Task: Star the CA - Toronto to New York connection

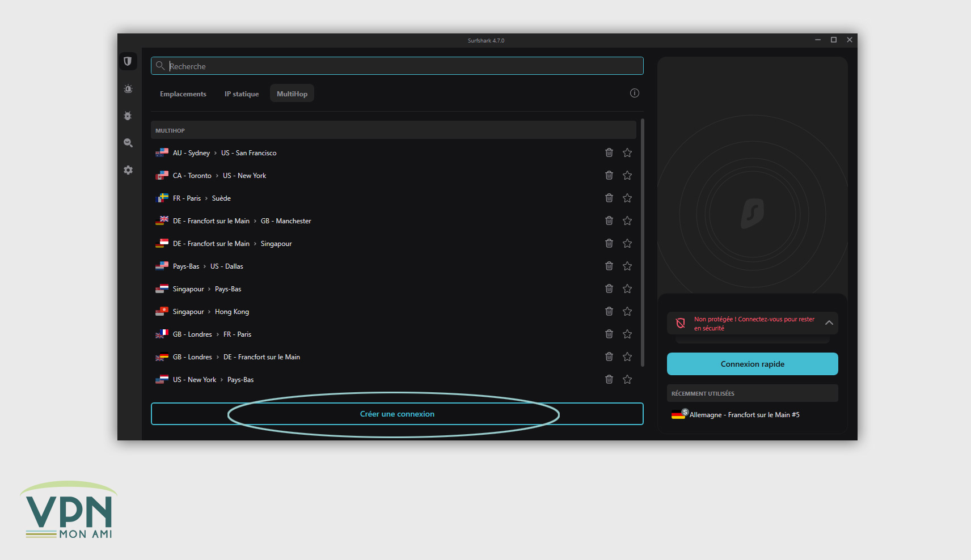Action: 627,175
